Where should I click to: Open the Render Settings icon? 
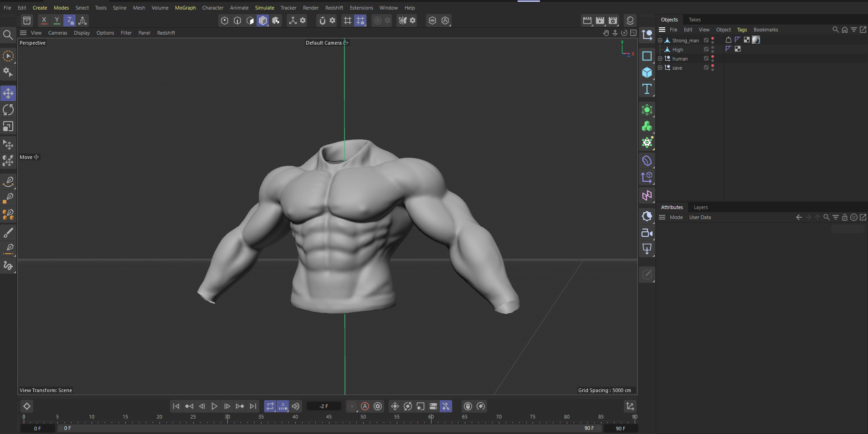613,20
